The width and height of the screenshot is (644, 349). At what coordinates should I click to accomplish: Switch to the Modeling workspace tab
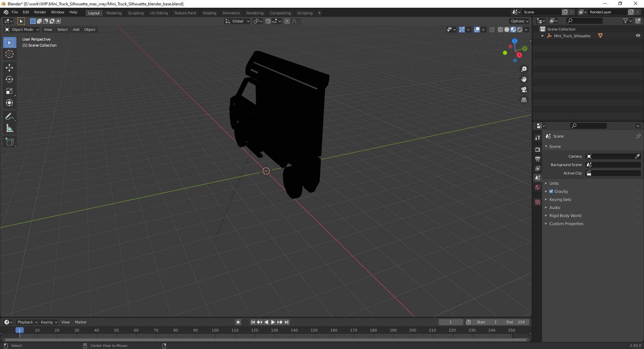114,13
